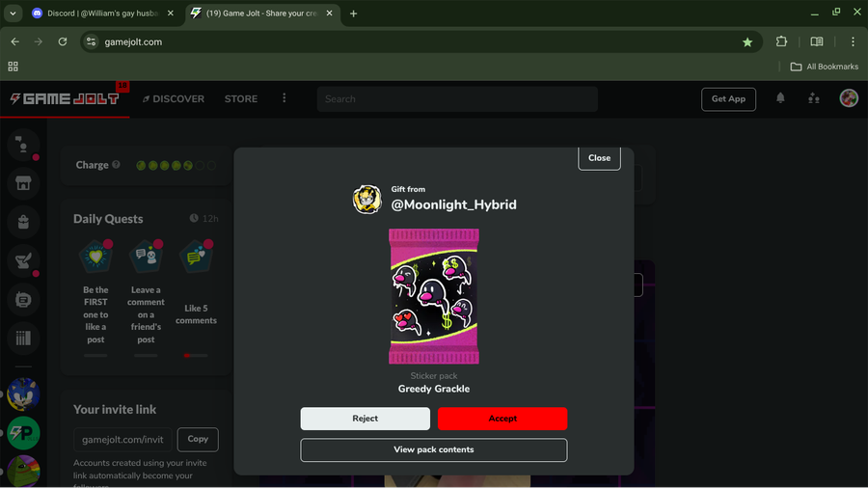Open the Discover tab
The image size is (868, 488).
tap(174, 99)
